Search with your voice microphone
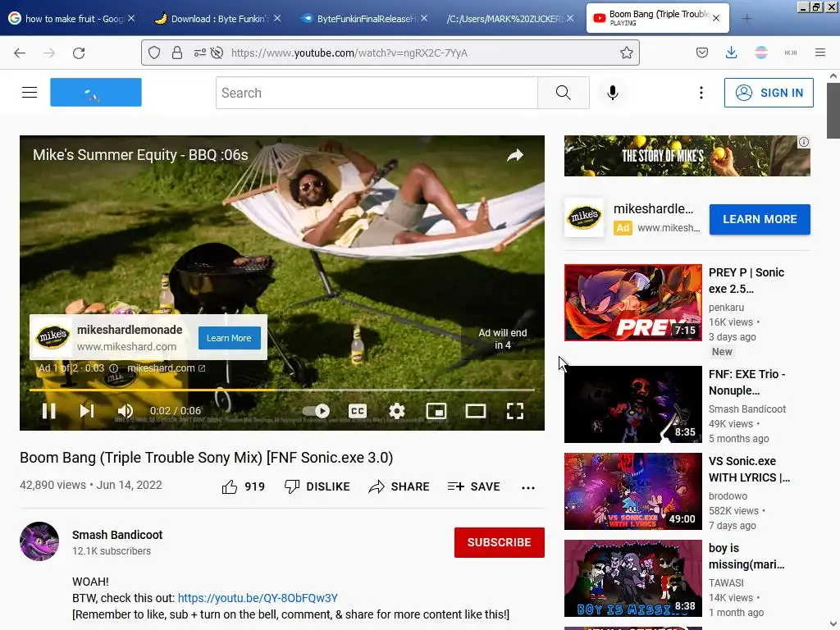840x630 pixels. pyautogui.click(x=612, y=93)
